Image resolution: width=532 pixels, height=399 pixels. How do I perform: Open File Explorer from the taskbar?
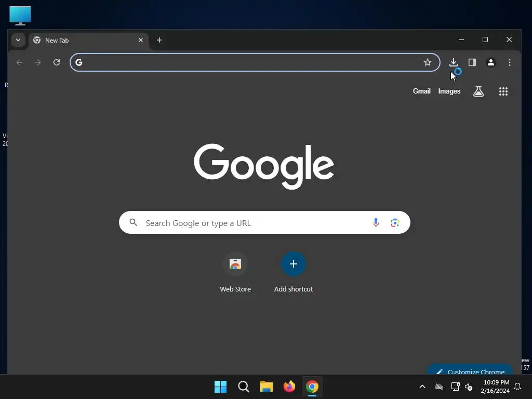(267, 387)
